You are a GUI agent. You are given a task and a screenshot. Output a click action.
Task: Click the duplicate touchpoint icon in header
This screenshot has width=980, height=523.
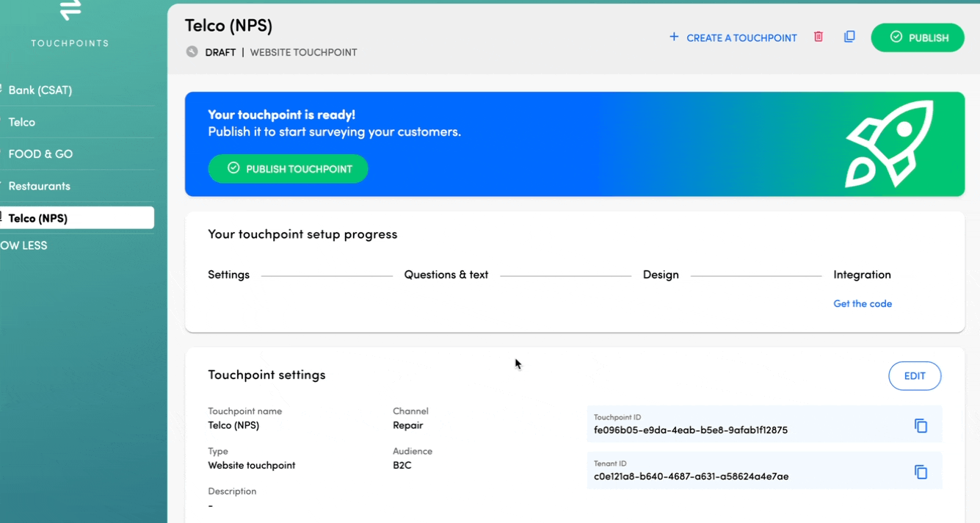pos(849,37)
